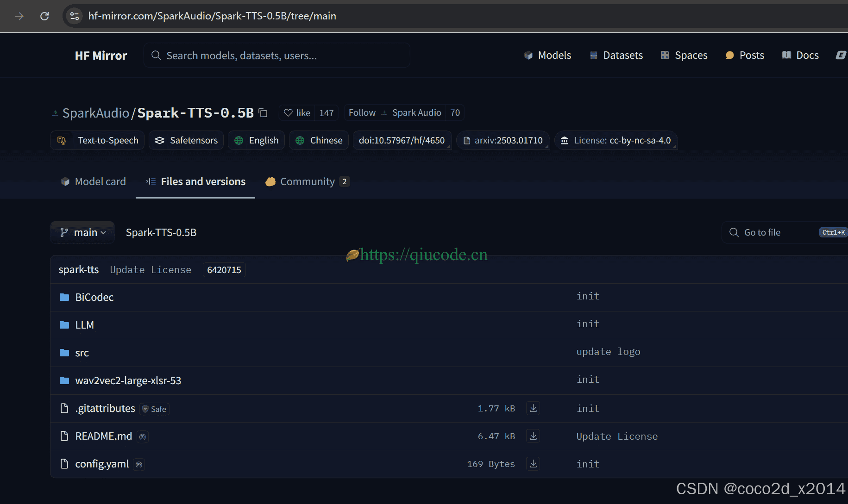The height and width of the screenshot is (504, 848).
Task: Switch to the Community tab
Action: (x=308, y=181)
